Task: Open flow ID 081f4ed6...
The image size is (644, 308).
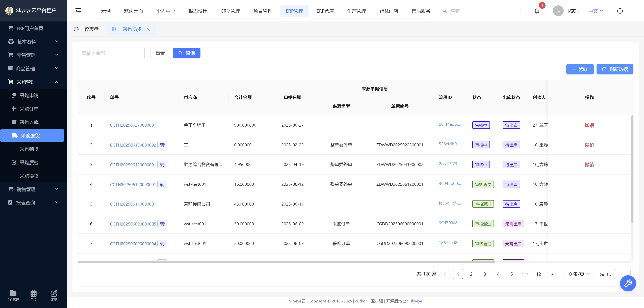Action: [449, 124]
